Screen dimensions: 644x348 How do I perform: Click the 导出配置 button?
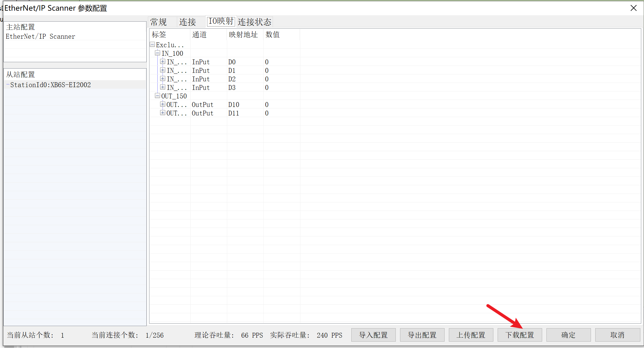click(x=422, y=335)
